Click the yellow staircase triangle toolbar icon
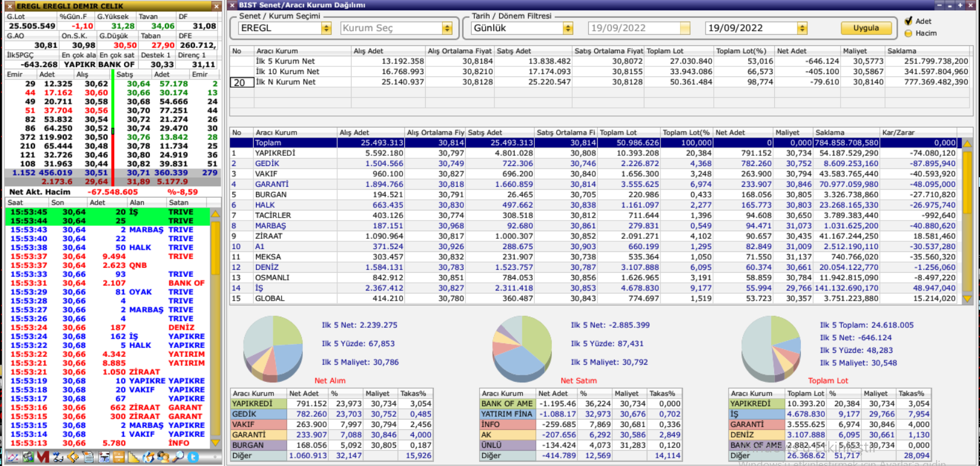 point(133,457)
